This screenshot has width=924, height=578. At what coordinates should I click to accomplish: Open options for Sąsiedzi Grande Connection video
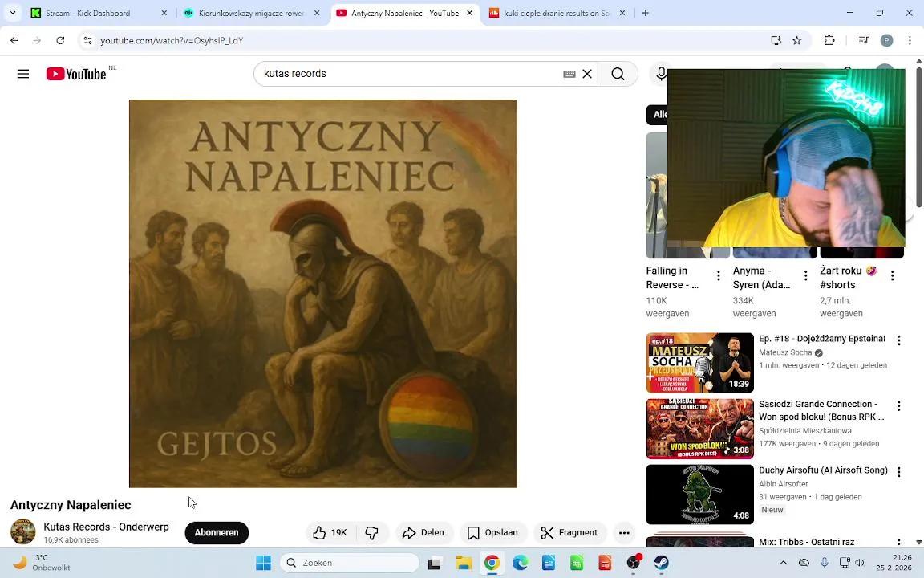click(x=898, y=405)
